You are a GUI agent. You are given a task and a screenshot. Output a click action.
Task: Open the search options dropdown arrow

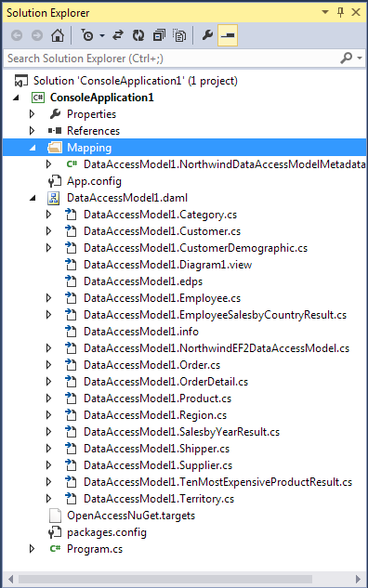[360, 59]
